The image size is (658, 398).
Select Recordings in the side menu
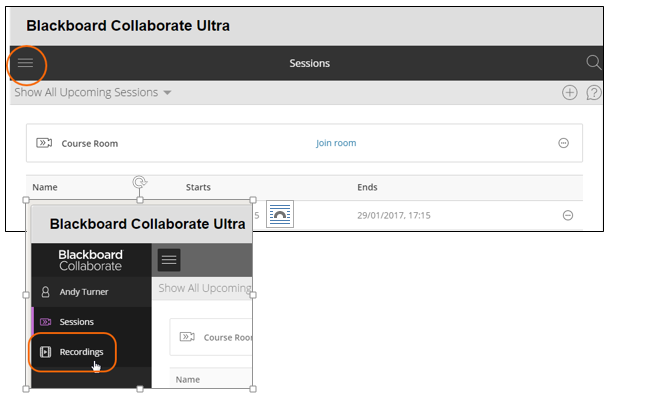[91, 352]
